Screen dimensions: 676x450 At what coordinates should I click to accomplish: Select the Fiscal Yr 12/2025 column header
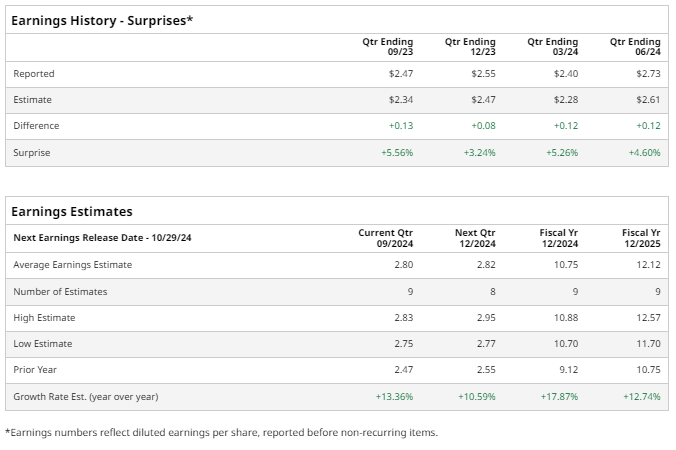(641, 238)
